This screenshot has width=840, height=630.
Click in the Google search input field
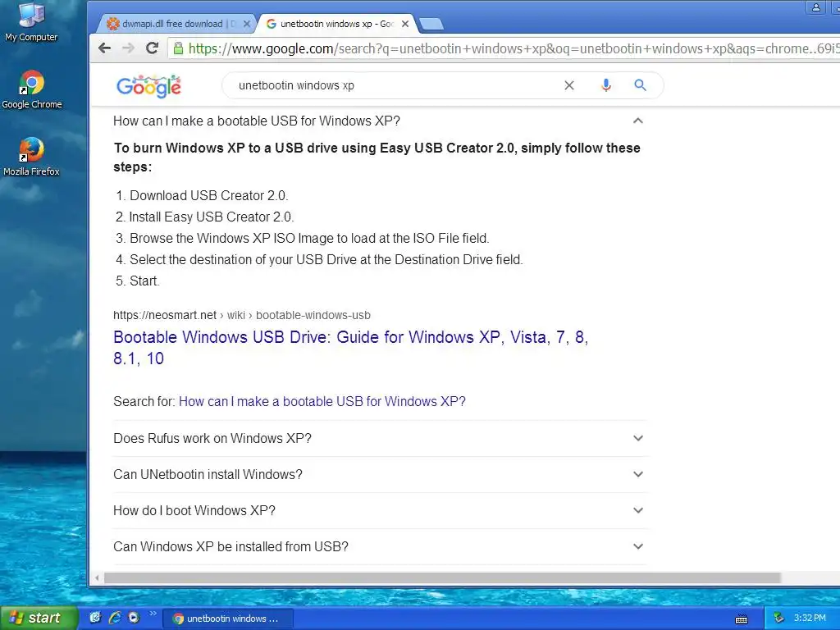[x=396, y=85]
